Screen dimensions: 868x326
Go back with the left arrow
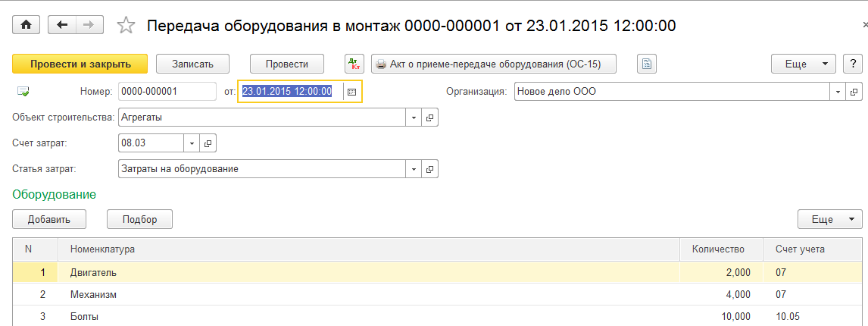pyautogui.click(x=61, y=25)
